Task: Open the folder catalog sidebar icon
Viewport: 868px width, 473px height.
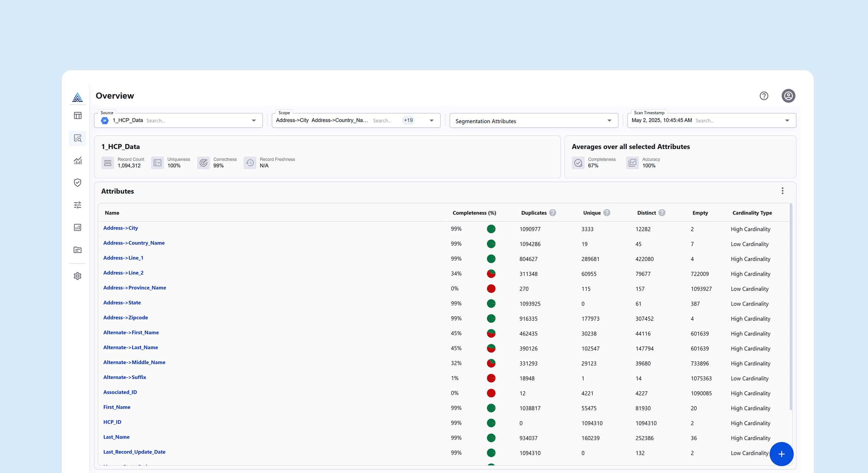Action: point(77,250)
